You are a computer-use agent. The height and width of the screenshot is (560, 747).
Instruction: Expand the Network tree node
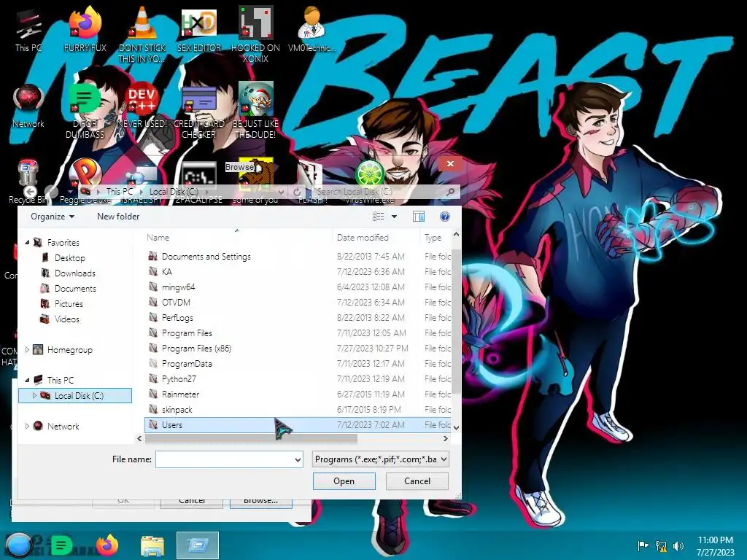pos(27,426)
